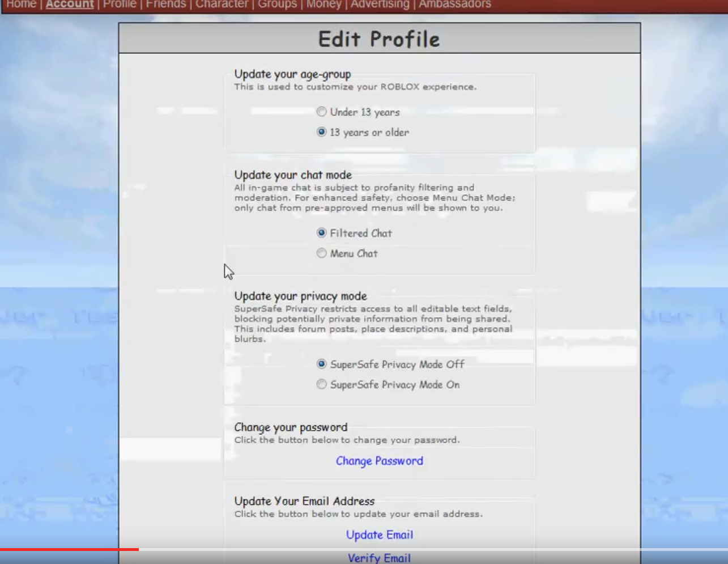Open the Advertising navigation link
Screen dimensions: 728x564
coord(380,5)
